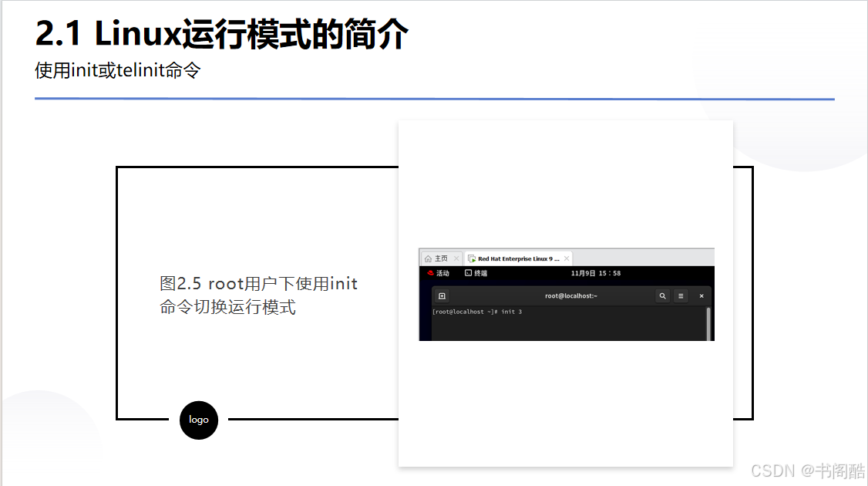868x486 pixels.
Task: Close the 主页 tab
Action: pyautogui.click(x=456, y=258)
